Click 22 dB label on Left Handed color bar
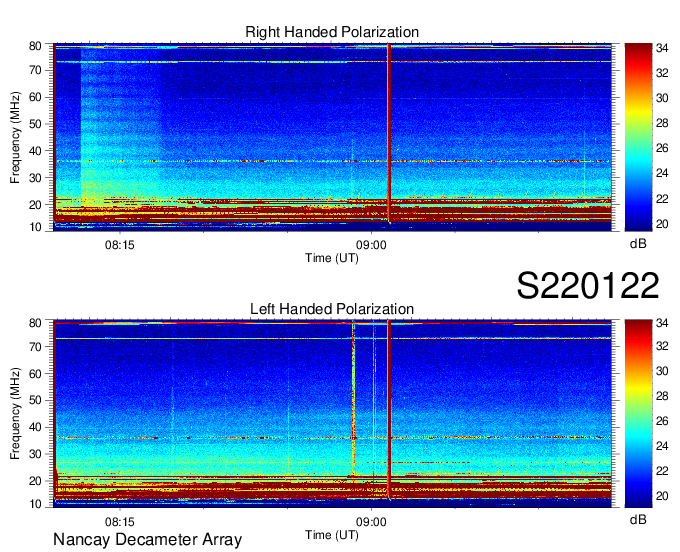 pyautogui.click(x=662, y=471)
